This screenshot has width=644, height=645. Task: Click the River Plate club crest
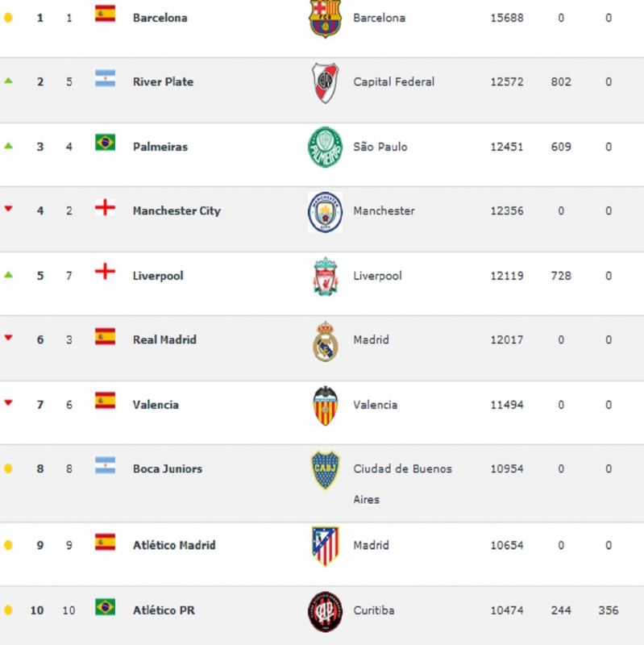[325, 83]
